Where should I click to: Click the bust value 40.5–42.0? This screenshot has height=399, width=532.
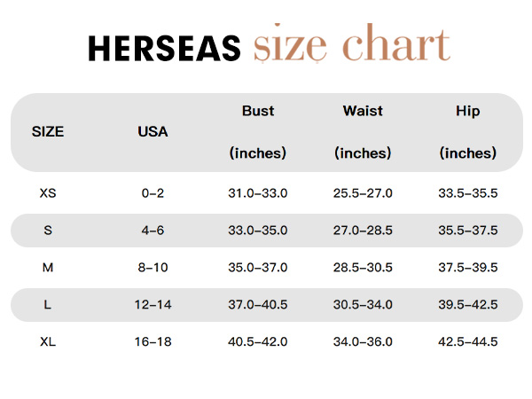(258, 341)
